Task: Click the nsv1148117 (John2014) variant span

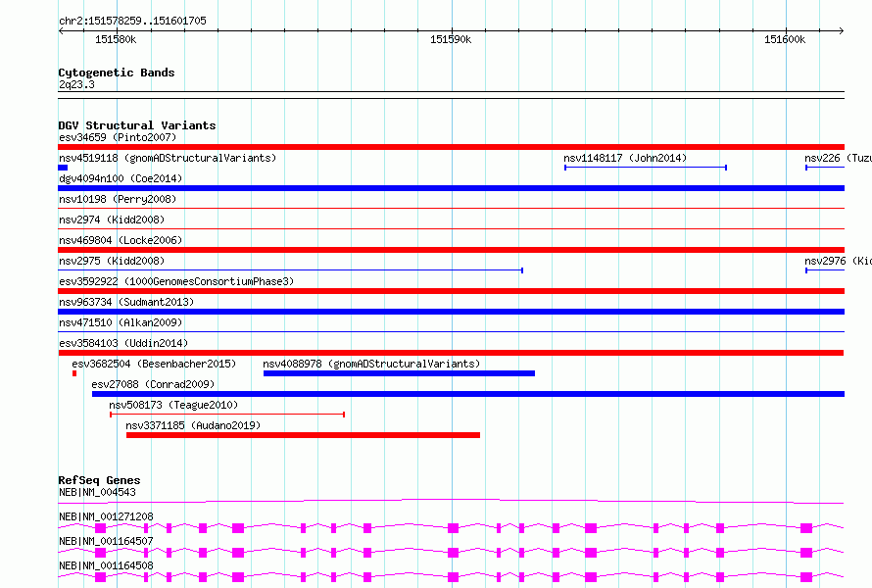Action: (646, 168)
